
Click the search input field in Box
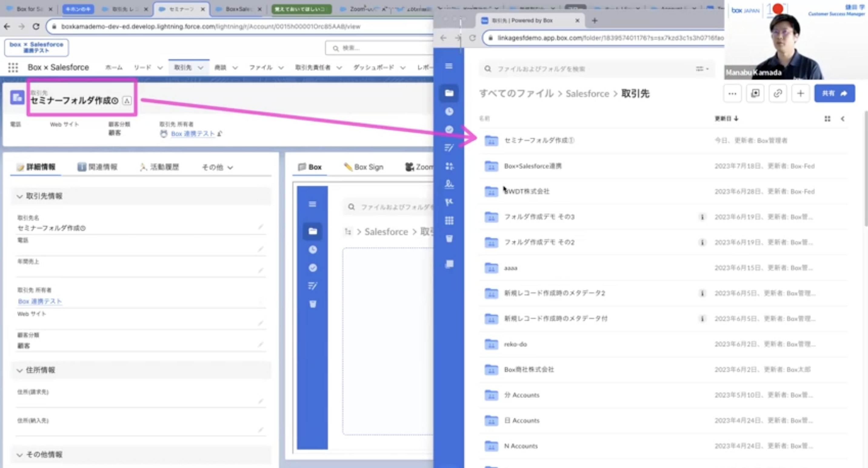[x=587, y=69]
